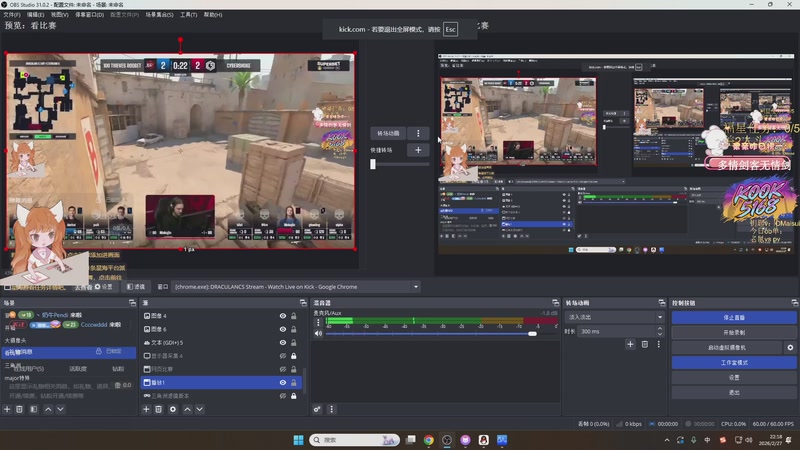
Task: Increase transition duration with up arrow
Action: click(x=660, y=329)
